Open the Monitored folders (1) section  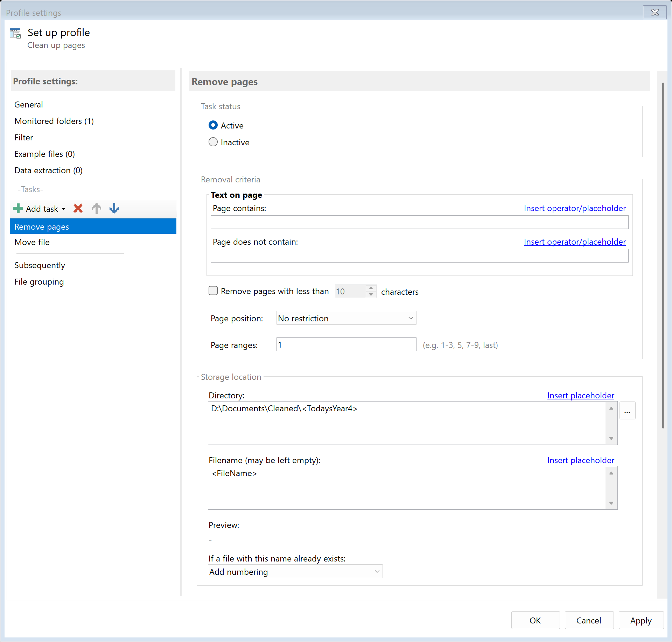(x=54, y=121)
